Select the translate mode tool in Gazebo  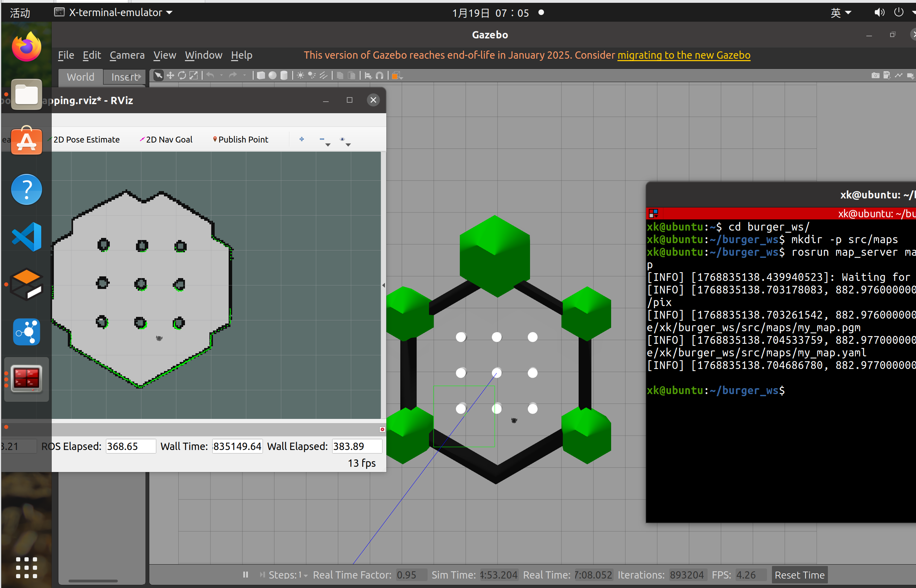tap(170, 75)
